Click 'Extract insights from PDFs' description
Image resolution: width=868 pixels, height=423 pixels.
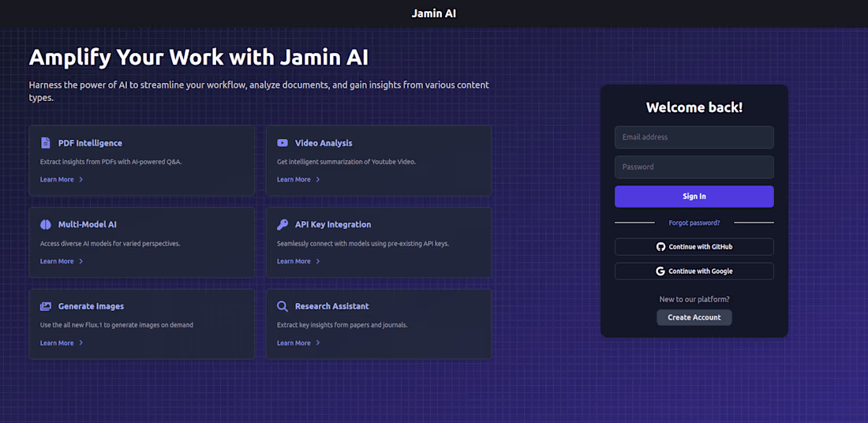[x=110, y=163]
